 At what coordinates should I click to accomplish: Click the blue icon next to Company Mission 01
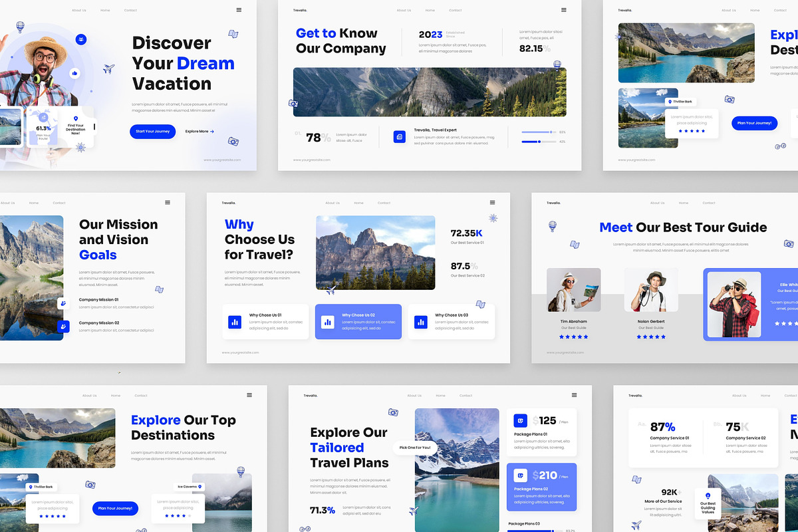(63, 303)
